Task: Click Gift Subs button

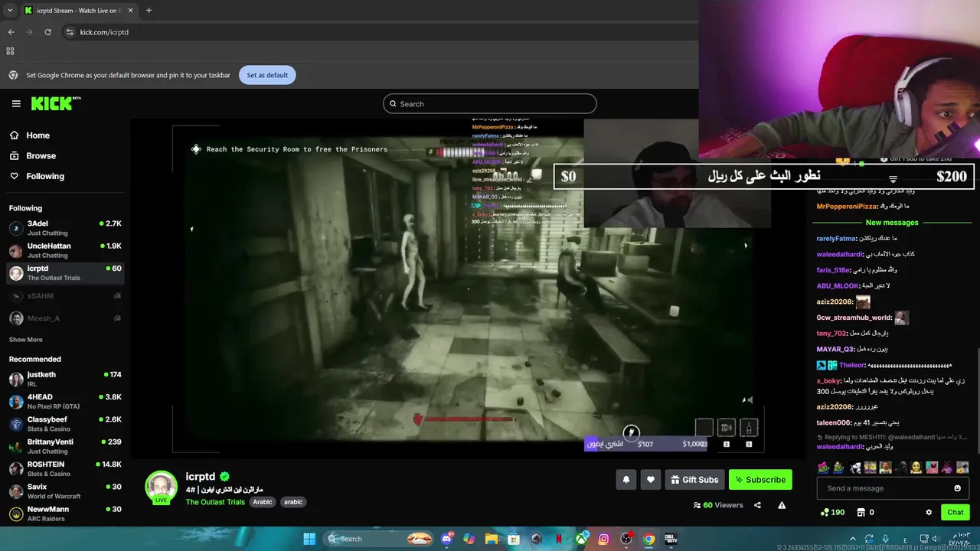Action: (x=694, y=480)
